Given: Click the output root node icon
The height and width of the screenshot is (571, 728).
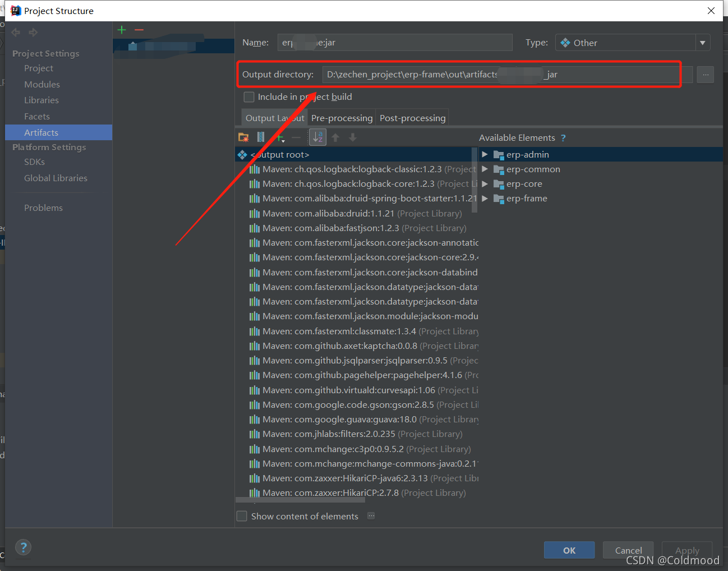Looking at the screenshot, I should click(242, 154).
